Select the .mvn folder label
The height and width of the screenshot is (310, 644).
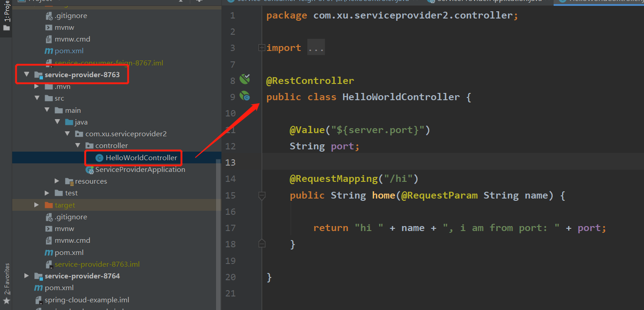pyautogui.click(x=62, y=87)
